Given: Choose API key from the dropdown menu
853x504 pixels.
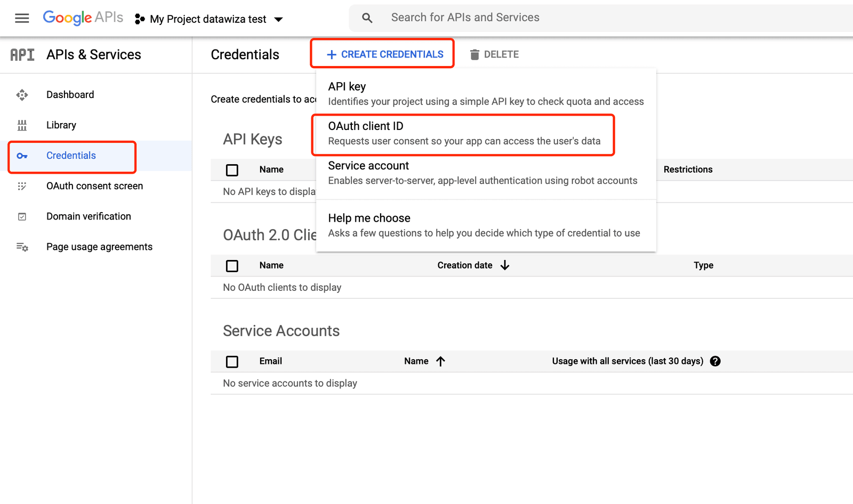Looking at the screenshot, I should pos(486,93).
